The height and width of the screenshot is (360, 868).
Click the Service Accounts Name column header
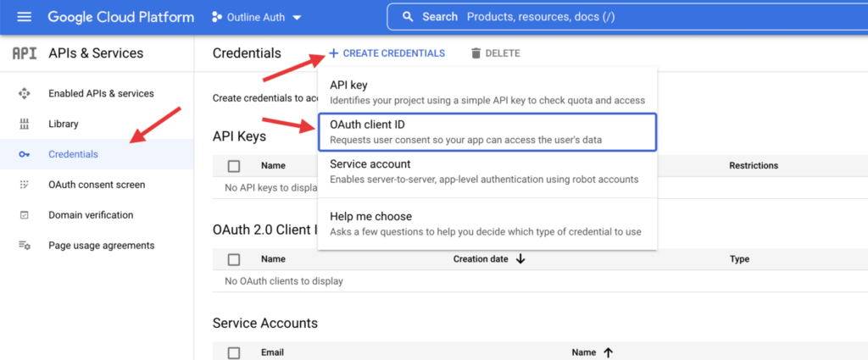click(x=584, y=352)
